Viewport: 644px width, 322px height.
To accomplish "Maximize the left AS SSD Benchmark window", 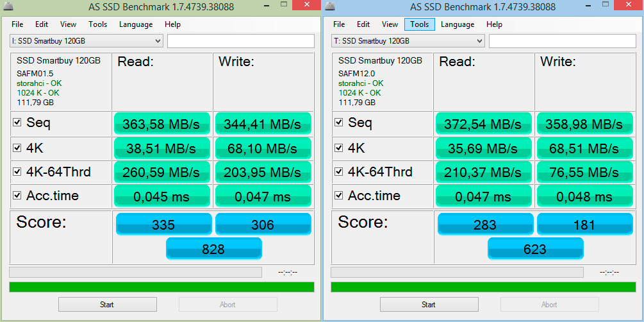I will [x=283, y=5].
